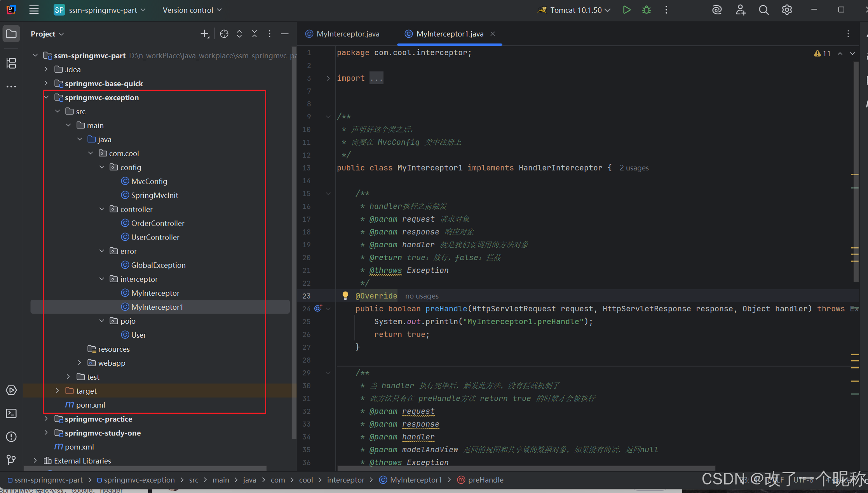This screenshot has height=493, width=868.
Task: Expand the target folder
Action: 58,391
